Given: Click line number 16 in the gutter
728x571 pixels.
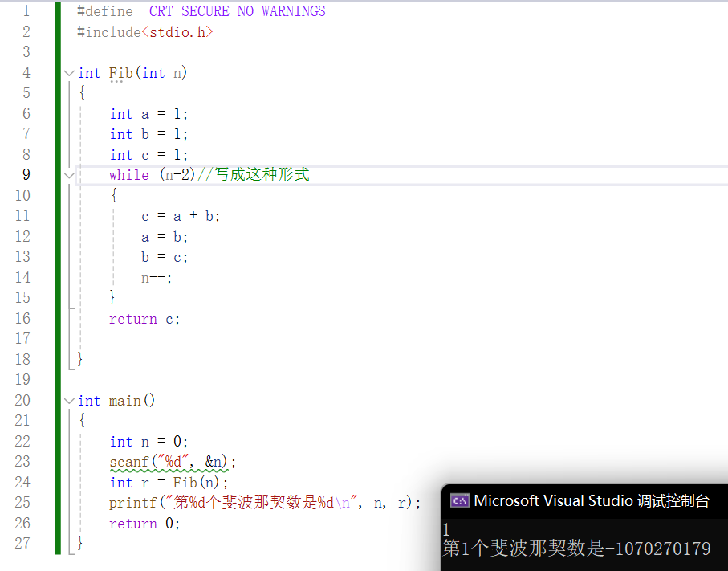Looking at the screenshot, I should (22, 318).
